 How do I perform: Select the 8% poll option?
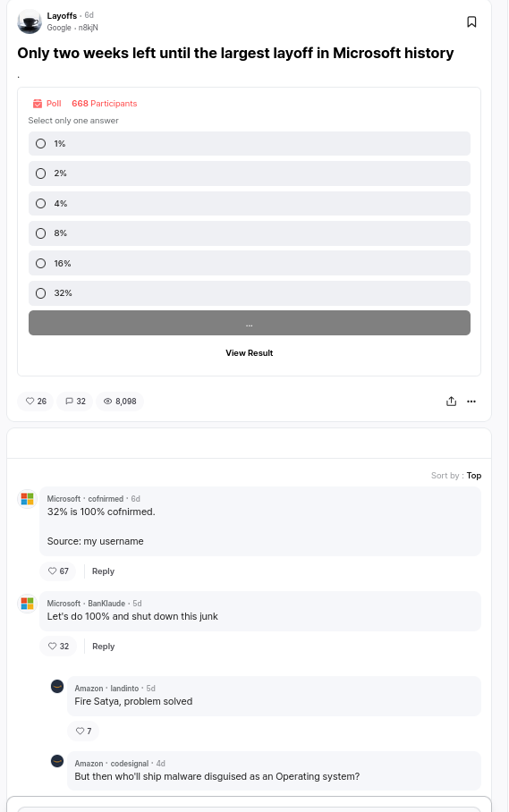click(x=249, y=233)
